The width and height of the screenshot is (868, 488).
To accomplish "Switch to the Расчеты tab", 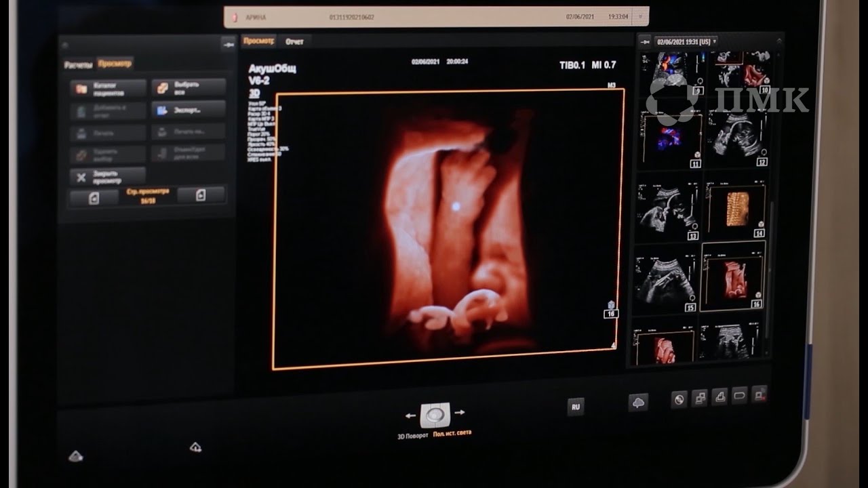I will pos(78,64).
